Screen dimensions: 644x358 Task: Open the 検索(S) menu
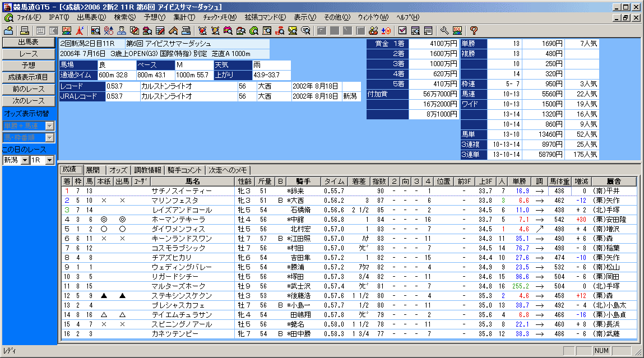click(x=124, y=17)
